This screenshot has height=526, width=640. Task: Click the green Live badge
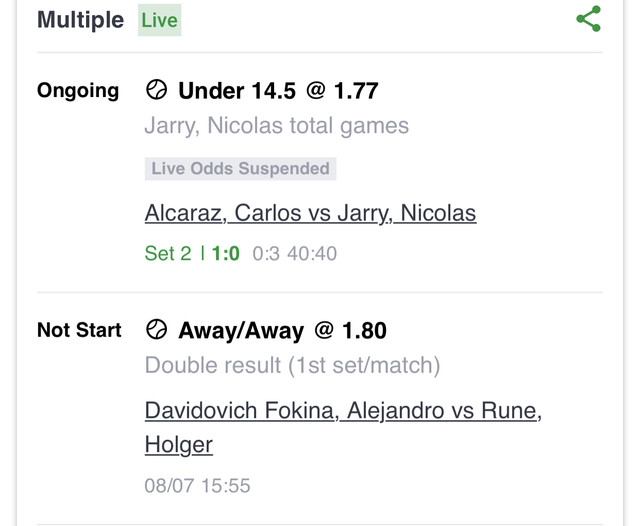point(160,20)
